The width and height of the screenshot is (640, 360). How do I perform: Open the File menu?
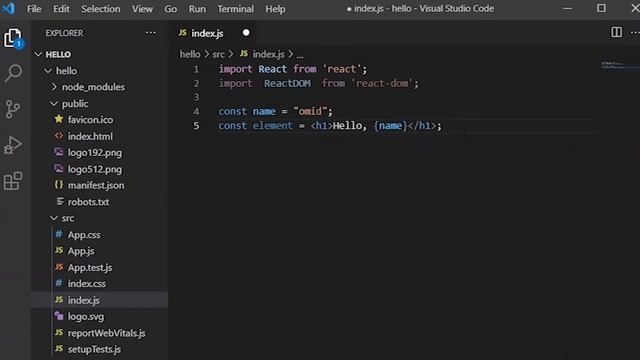34,9
